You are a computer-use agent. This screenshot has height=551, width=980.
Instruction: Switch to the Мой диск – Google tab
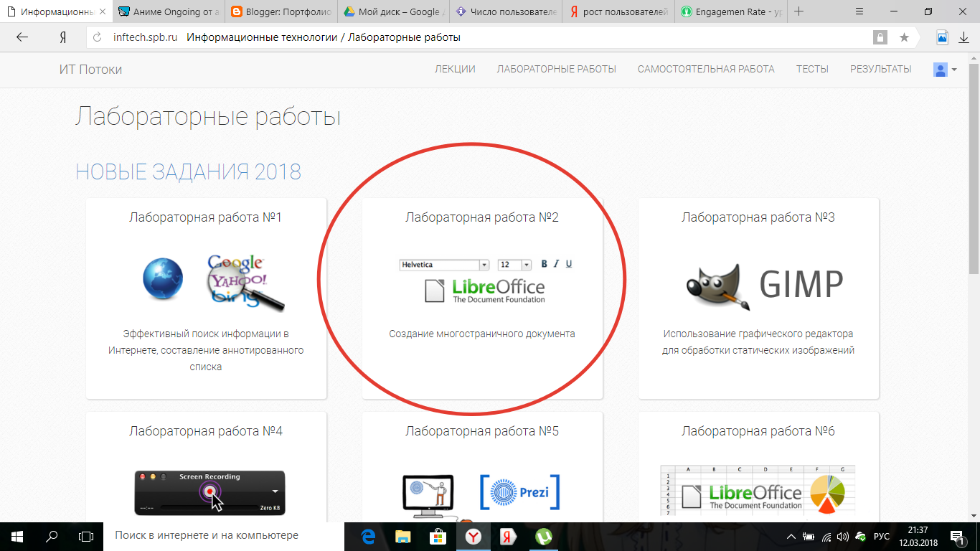(394, 12)
